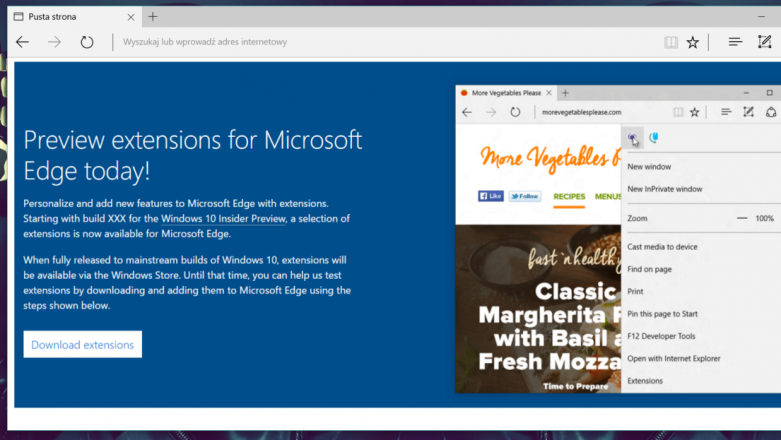Click the 'Time to Prepare' text
The width and height of the screenshot is (781, 440).
click(x=575, y=386)
